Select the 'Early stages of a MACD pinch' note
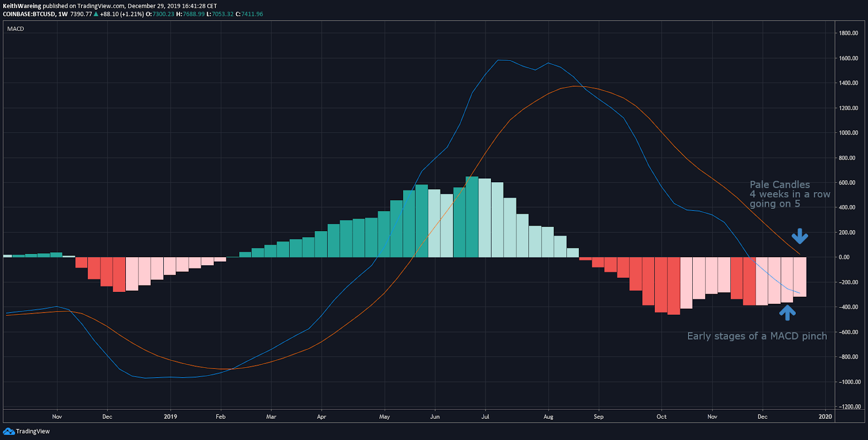Viewport: 868px width, 440px height. click(757, 336)
